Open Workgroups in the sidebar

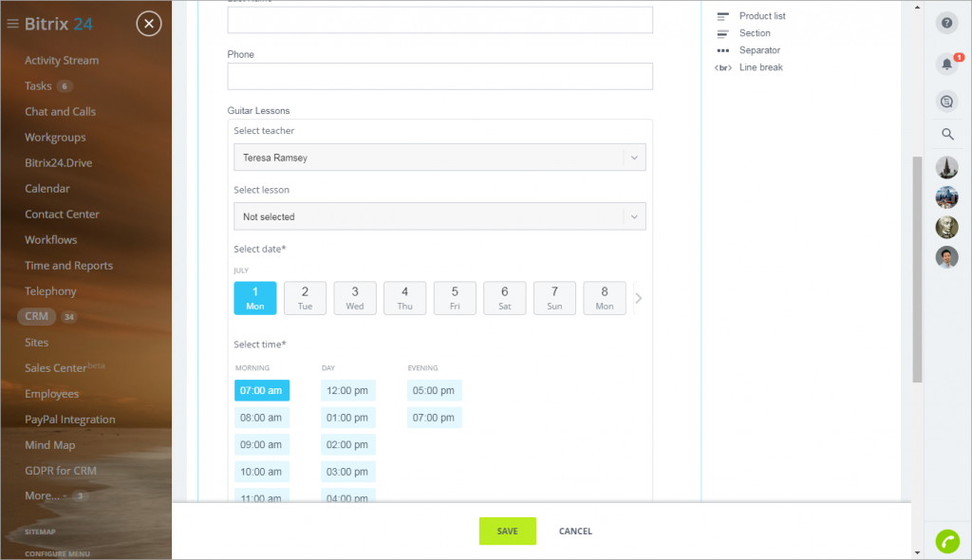coord(55,138)
